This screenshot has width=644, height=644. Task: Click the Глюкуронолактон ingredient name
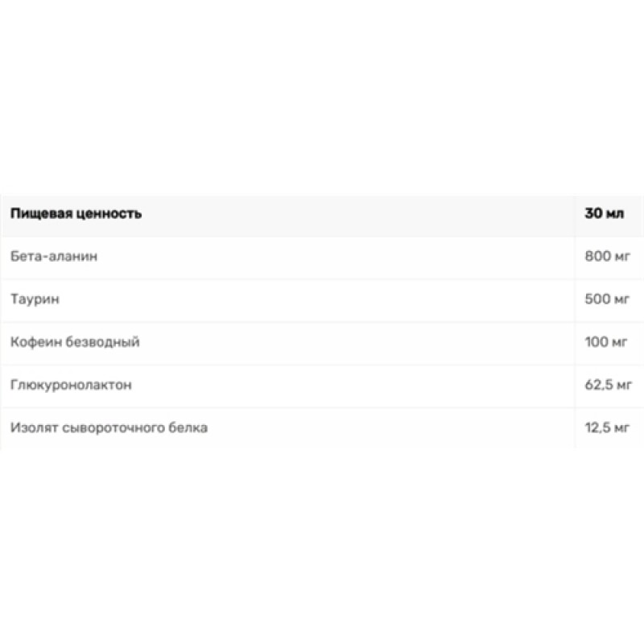coord(72,385)
